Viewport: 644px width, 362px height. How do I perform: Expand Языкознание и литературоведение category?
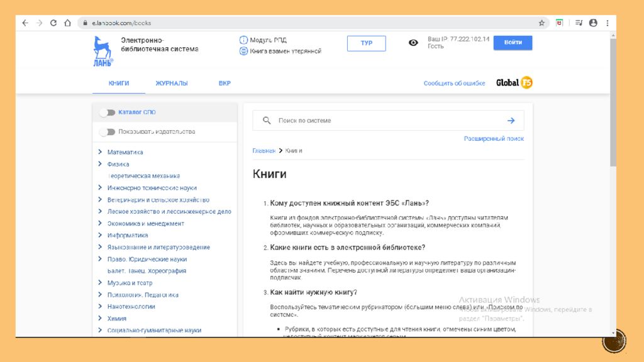click(100, 247)
